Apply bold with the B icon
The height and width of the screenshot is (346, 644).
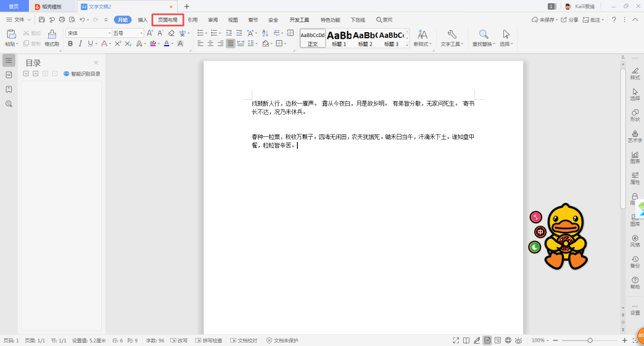(70, 43)
